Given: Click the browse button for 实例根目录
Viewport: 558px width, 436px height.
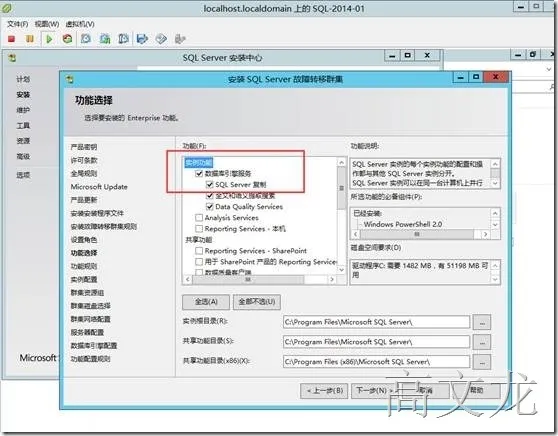Looking at the screenshot, I should point(482,322).
